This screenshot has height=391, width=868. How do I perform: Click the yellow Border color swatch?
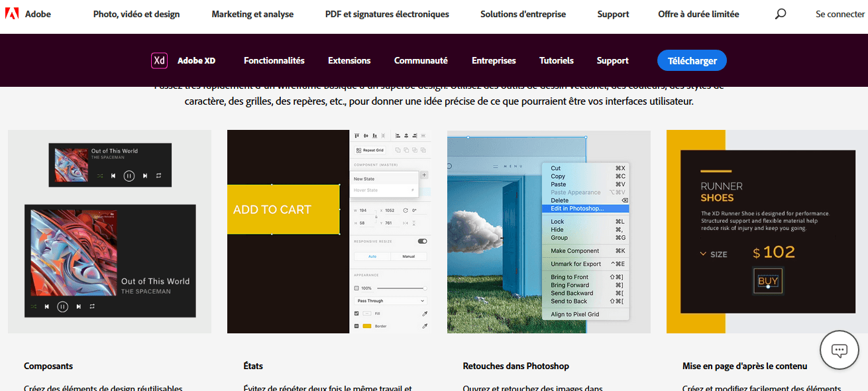[366, 326]
